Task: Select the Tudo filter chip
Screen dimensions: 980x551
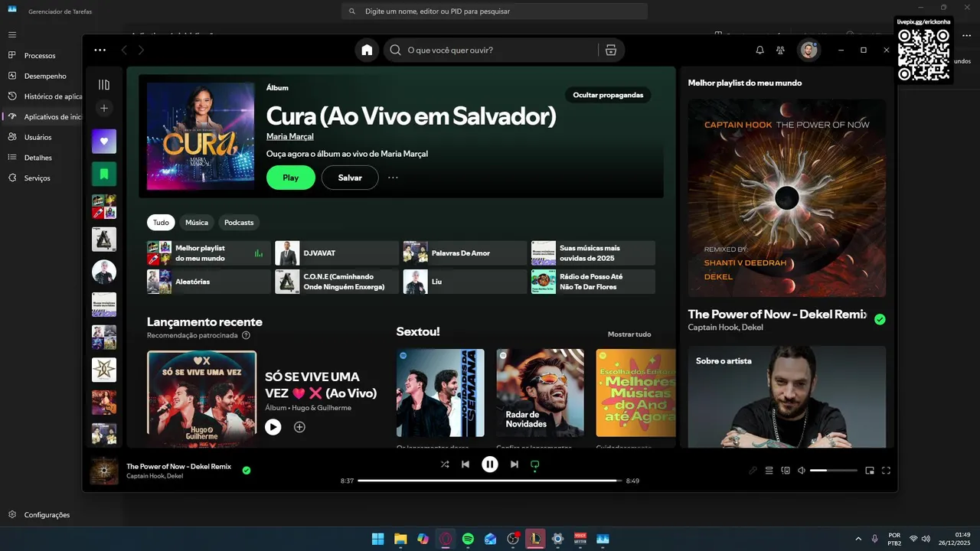Action: click(161, 223)
